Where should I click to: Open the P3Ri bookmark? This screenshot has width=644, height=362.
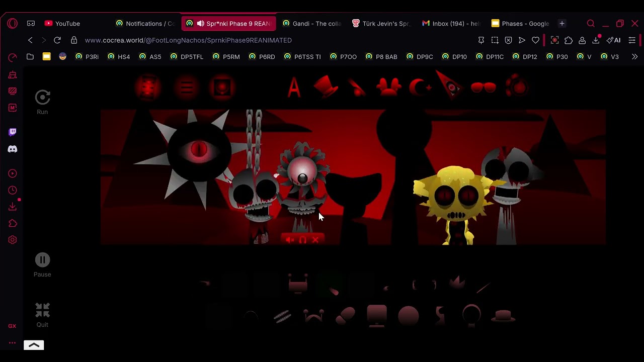pos(87,57)
